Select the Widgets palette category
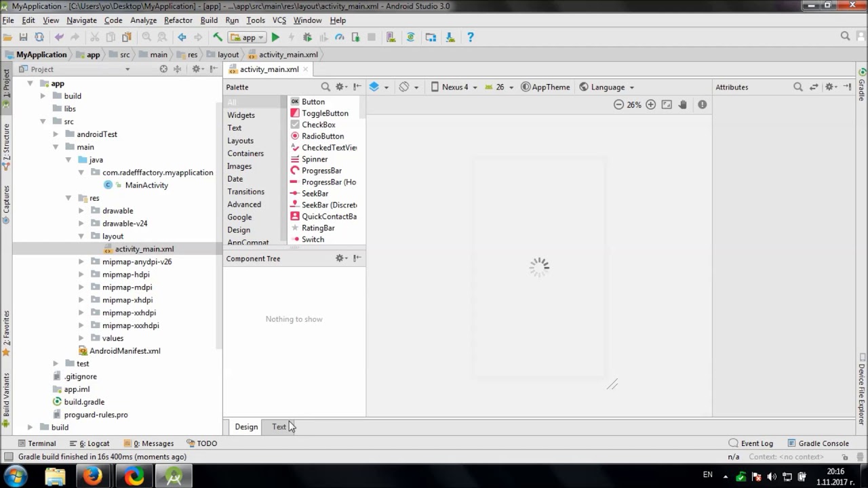Image resolution: width=868 pixels, height=488 pixels. [x=241, y=115]
